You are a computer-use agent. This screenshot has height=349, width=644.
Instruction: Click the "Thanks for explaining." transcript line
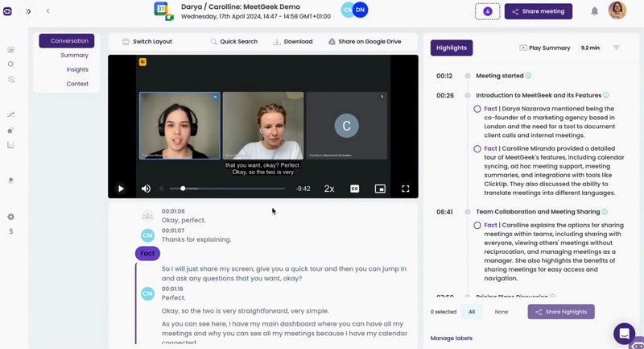(x=196, y=239)
